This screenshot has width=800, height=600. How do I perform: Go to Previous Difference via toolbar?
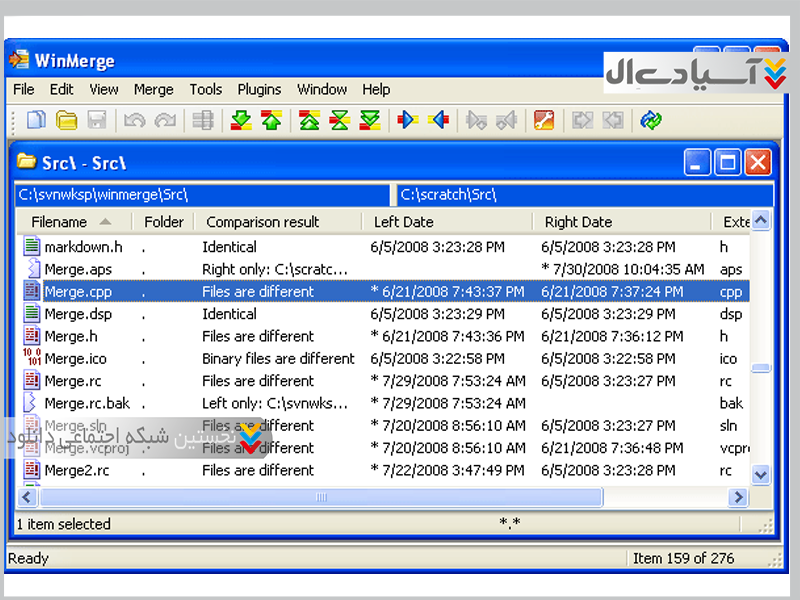click(x=271, y=121)
